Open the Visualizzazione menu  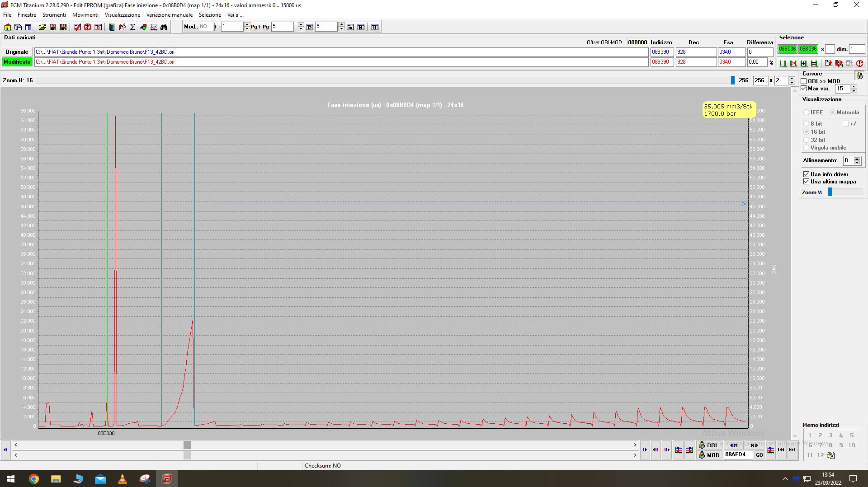click(x=123, y=15)
